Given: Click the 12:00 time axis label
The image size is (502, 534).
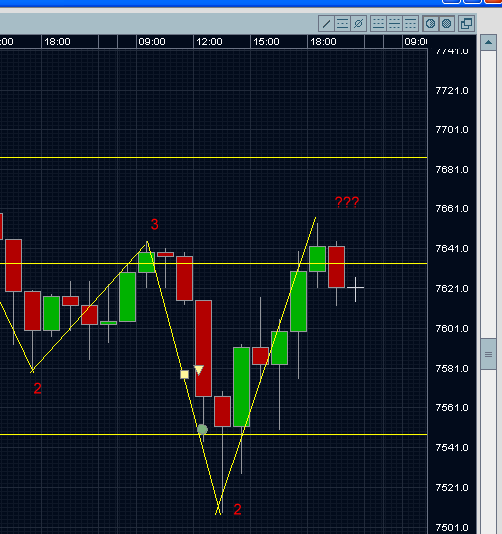Looking at the screenshot, I should (x=209, y=42).
